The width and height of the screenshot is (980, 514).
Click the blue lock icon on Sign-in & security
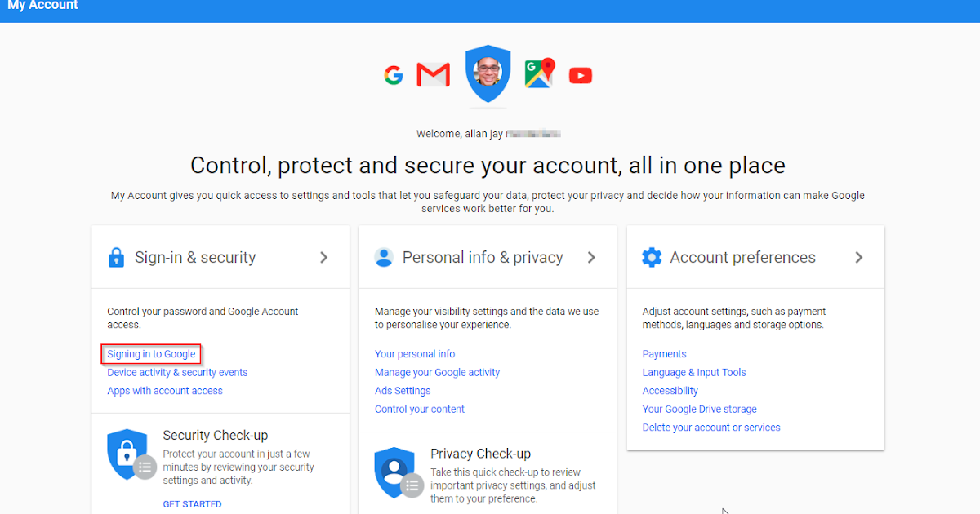(x=116, y=256)
